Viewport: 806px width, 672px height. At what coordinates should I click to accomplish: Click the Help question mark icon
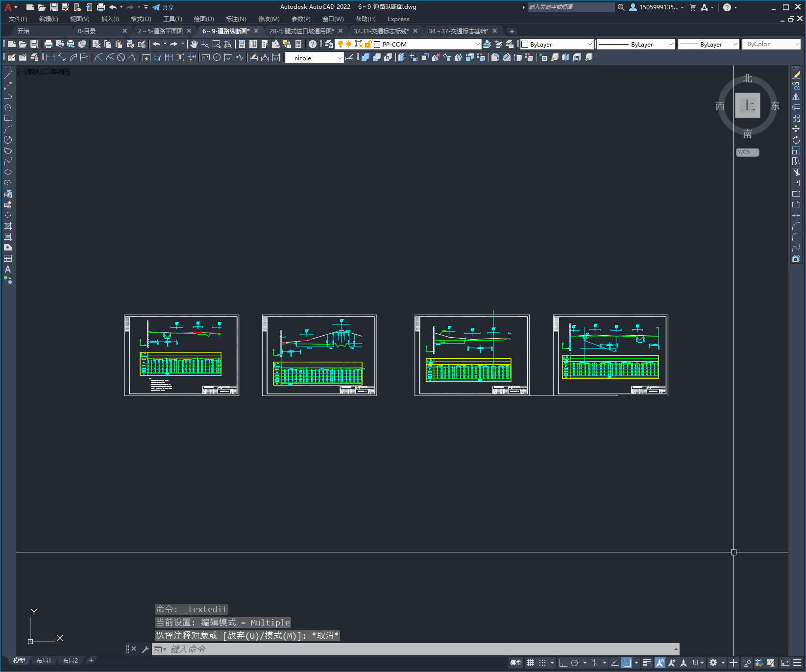point(313,44)
